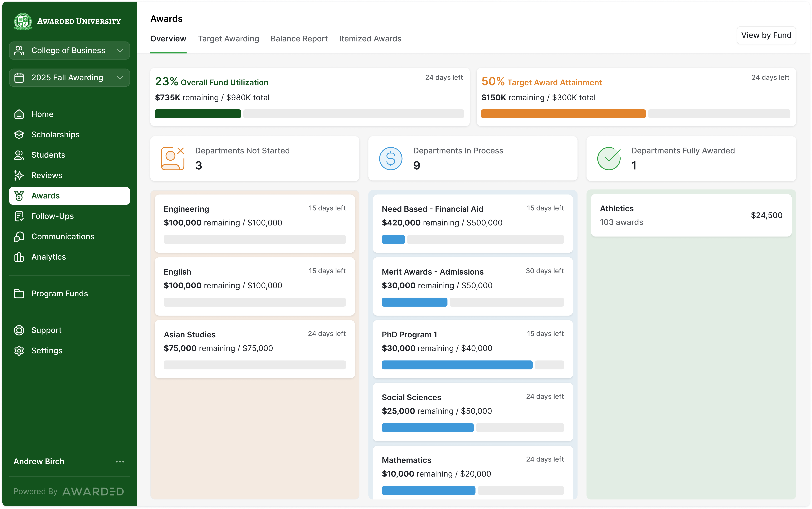Click the calendar icon beside 2025 Fall Awarding
Image resolution: width=812 pixels, height=509 pixels.
click(19, 78)
